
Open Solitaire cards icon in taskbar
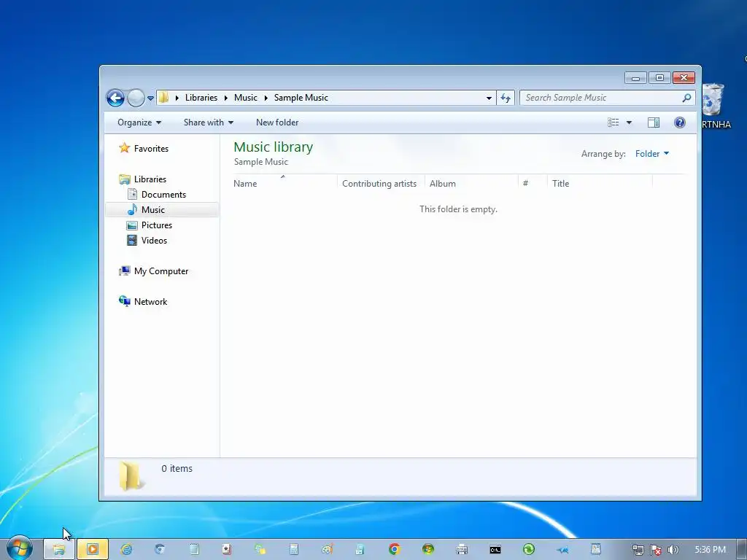[227, 550]
